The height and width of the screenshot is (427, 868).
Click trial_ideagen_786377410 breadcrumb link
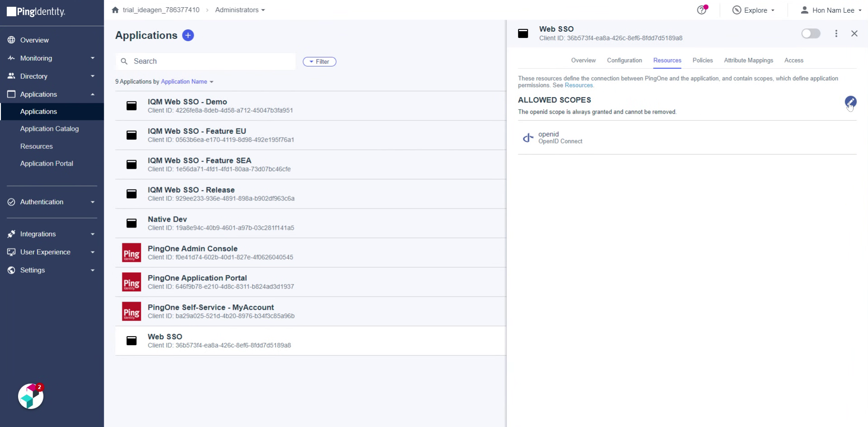(161, 10)
